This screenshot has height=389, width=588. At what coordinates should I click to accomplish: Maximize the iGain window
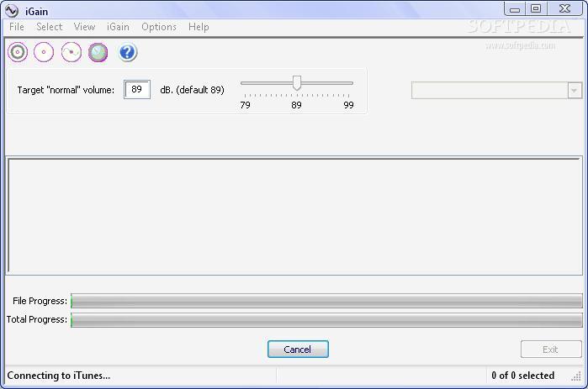coord(536,9)
